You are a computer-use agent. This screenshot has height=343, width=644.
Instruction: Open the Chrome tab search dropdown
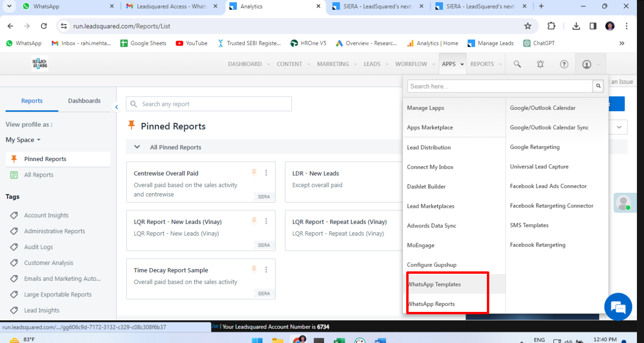pos(9,6)
